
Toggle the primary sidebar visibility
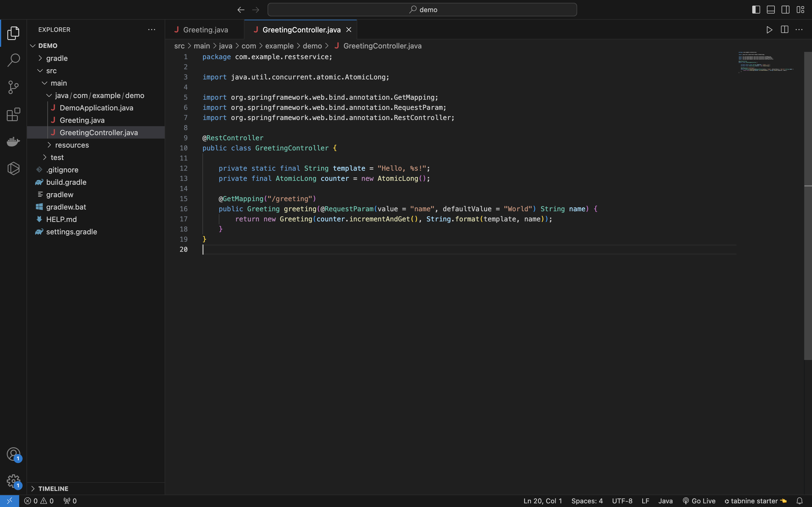tap(756, 9)
